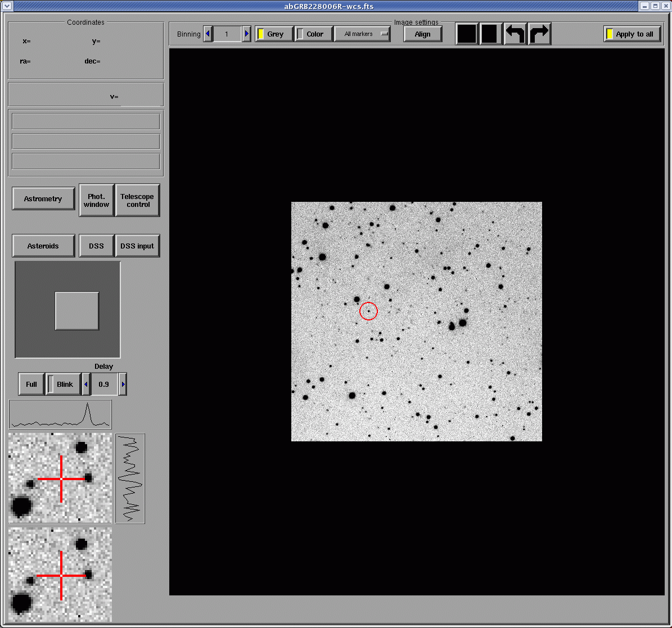Close the abGRB228006R-wcs.fts window
Viewport: 672px width, 628px height.
[x=666, y=6]
